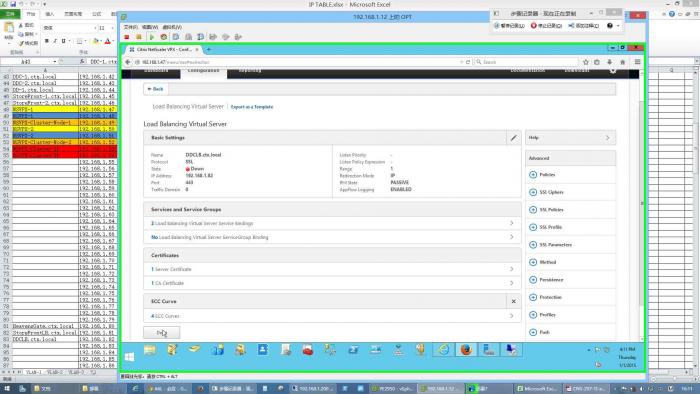Edit Basic Settings with the pencil icon
Image resolution: width=700 pixels, height=394 pixels.
point(513,138)
